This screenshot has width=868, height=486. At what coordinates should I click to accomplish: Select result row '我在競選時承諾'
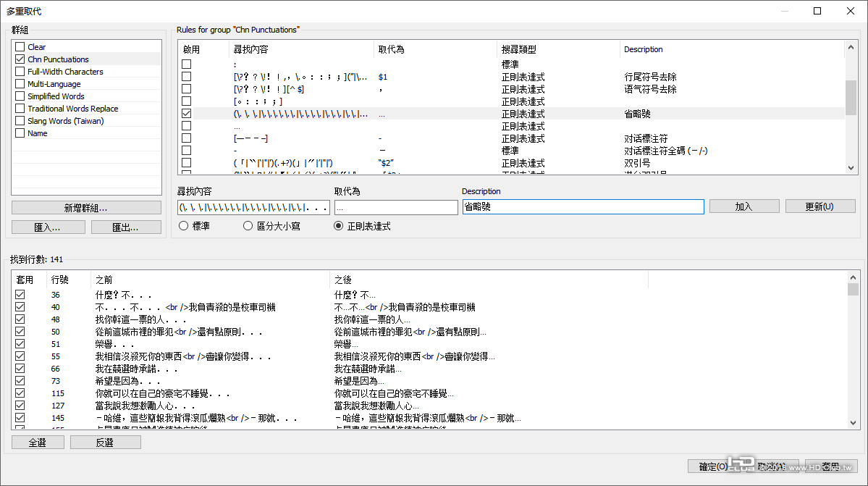point(429,369)
